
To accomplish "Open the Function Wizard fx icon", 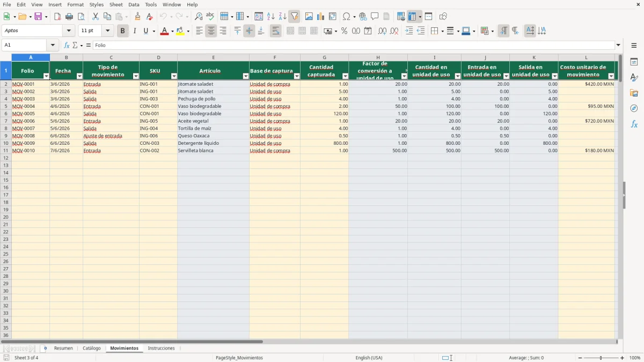I will click(67, 46).
